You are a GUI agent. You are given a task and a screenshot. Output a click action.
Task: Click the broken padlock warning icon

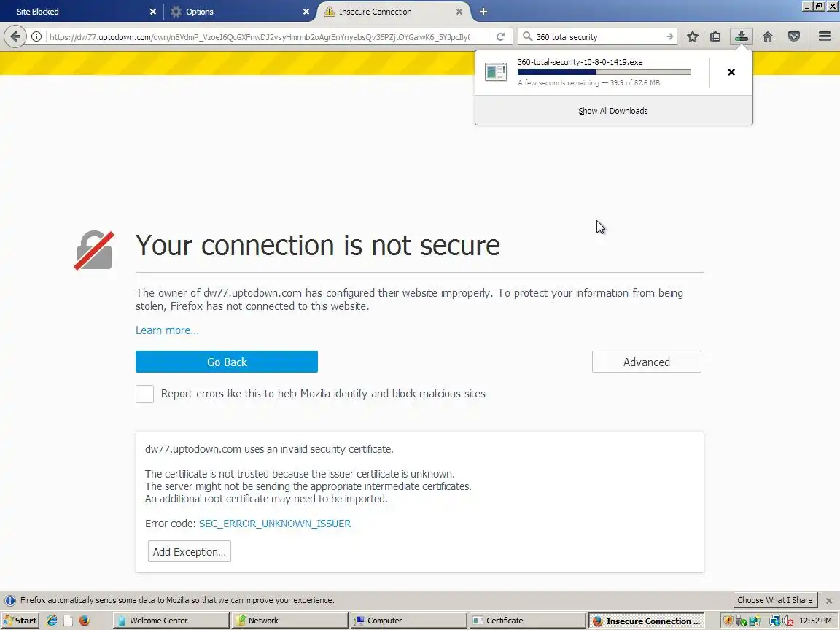coord(94,250)
